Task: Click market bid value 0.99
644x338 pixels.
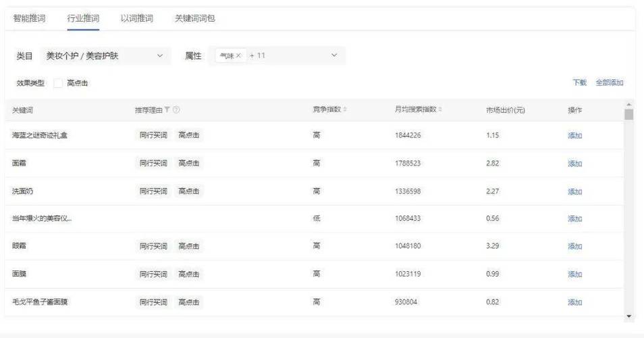Action: pos(492,274)
